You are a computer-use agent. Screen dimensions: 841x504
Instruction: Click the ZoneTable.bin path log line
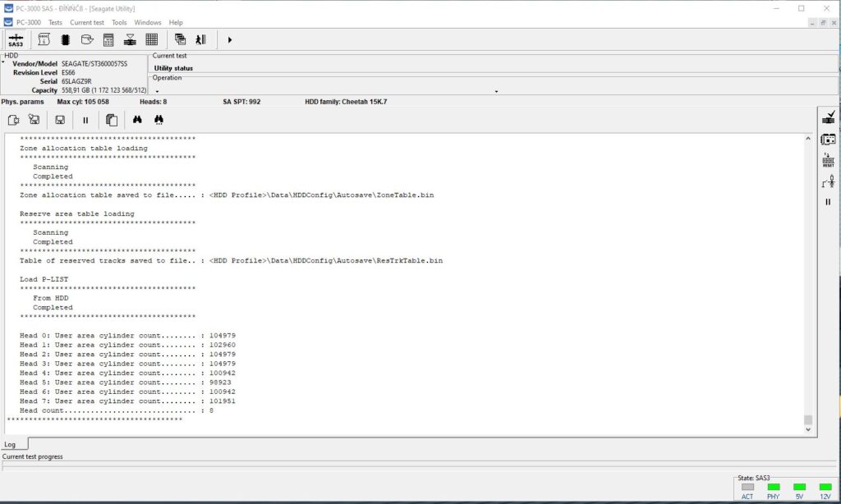227,195
